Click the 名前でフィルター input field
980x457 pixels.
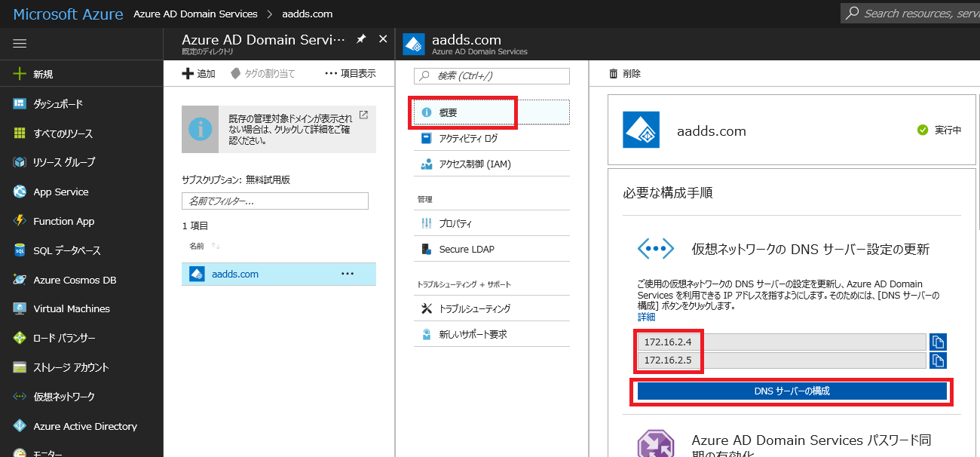point(275,201)
